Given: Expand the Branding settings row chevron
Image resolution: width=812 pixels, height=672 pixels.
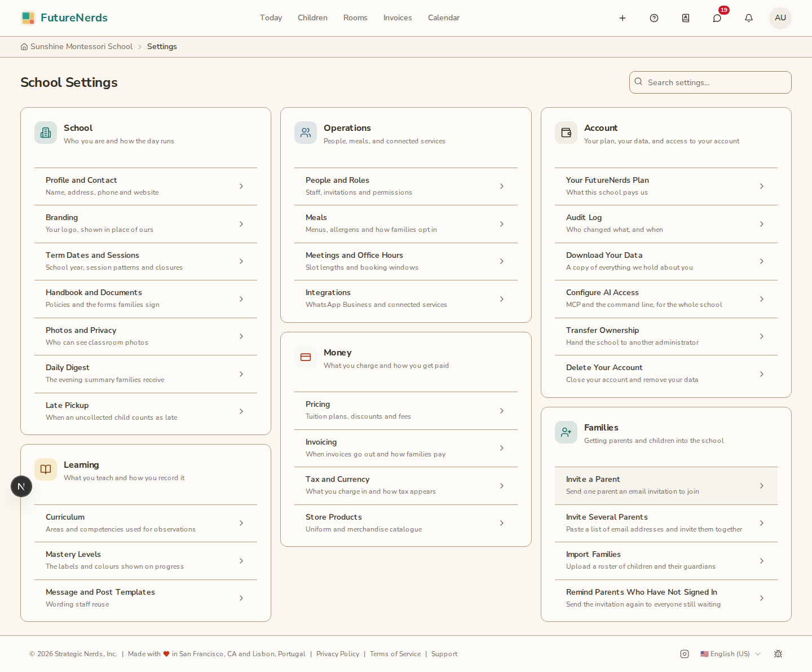Looking at the screenshot, I should coord(241,224).
